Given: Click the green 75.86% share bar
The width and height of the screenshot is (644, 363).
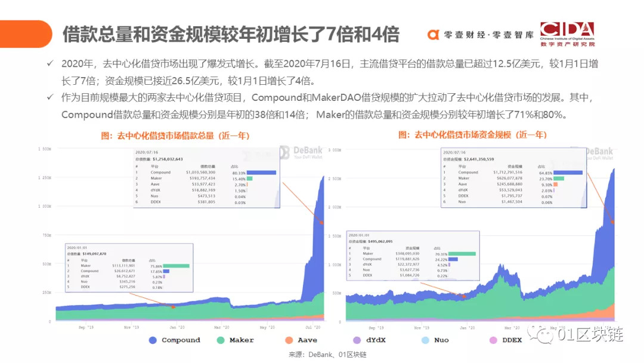Looking at the screenshot, I should [x=176, y=266].
